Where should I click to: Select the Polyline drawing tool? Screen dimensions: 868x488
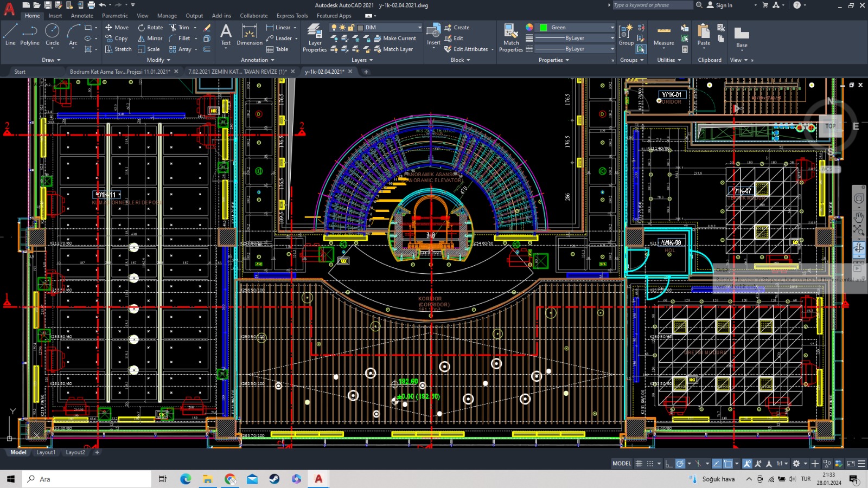pyautogui.click(x=30, y=35)
